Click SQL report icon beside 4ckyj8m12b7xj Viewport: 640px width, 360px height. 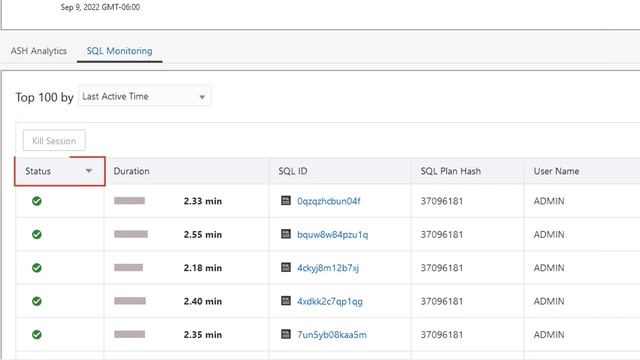286,267
